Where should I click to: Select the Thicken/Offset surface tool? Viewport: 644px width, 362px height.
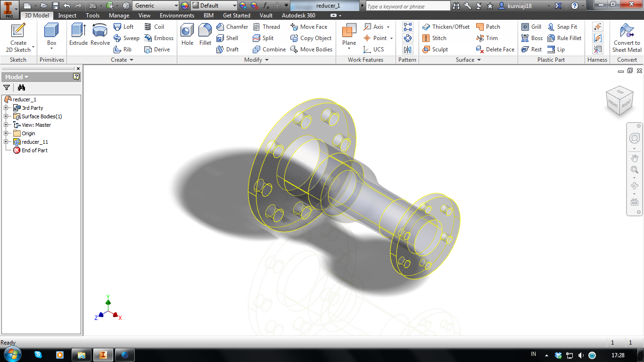[446, 27]
